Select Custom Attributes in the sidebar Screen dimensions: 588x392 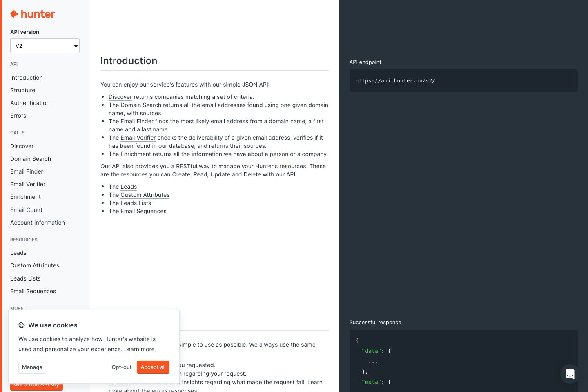(x=34, y=265)
